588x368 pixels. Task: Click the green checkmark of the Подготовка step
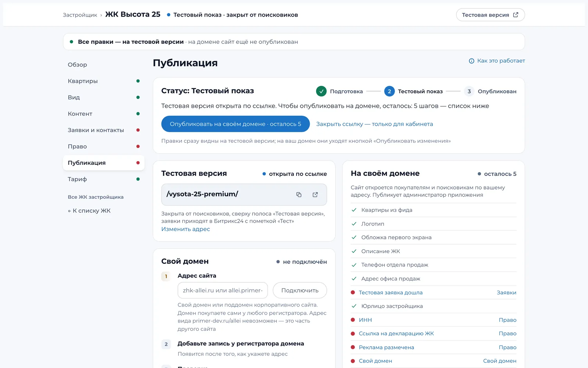[x=321, y=91]
